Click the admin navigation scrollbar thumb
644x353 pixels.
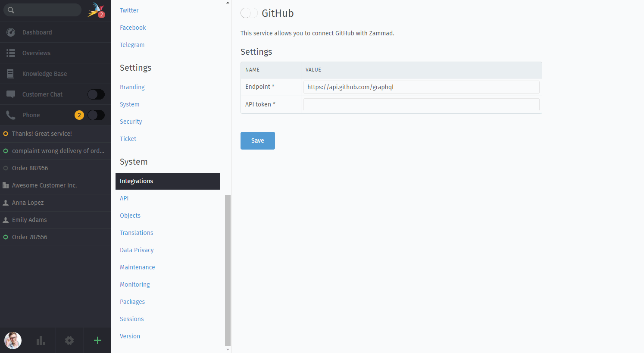click(228, 270)
